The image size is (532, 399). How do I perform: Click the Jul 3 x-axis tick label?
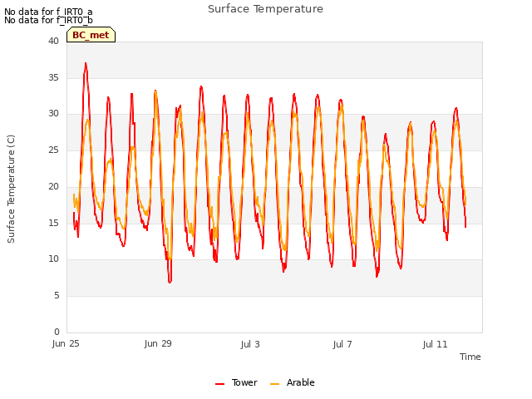pos(250,344)
